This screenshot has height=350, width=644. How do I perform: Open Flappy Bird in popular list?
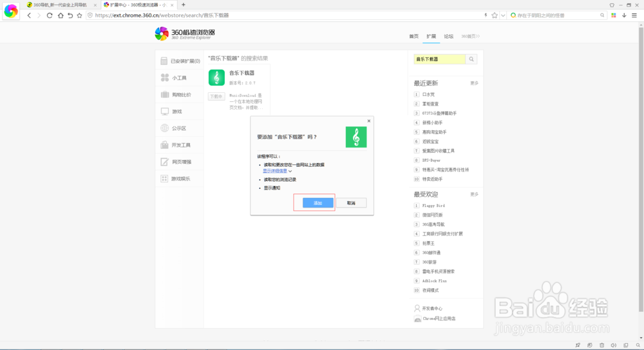433,206
